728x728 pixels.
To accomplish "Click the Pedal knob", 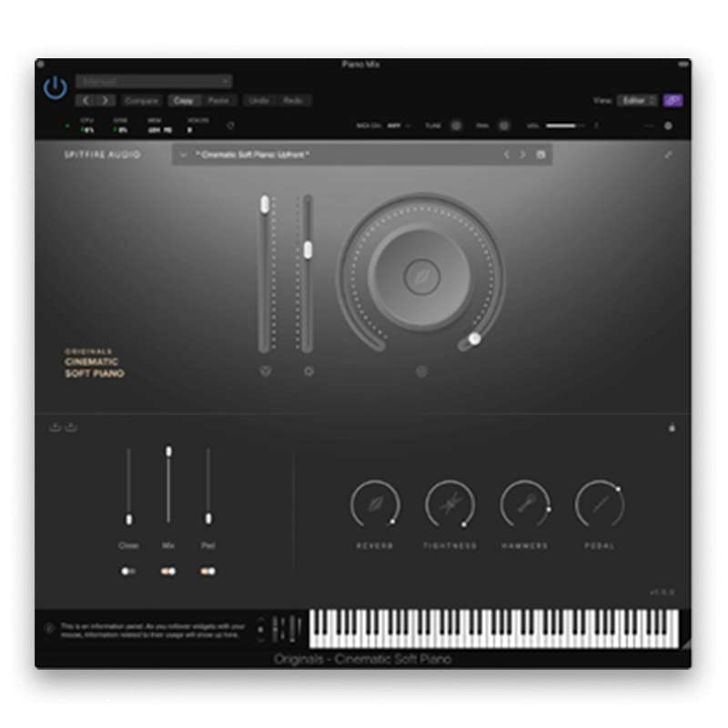I will point(600,504).
